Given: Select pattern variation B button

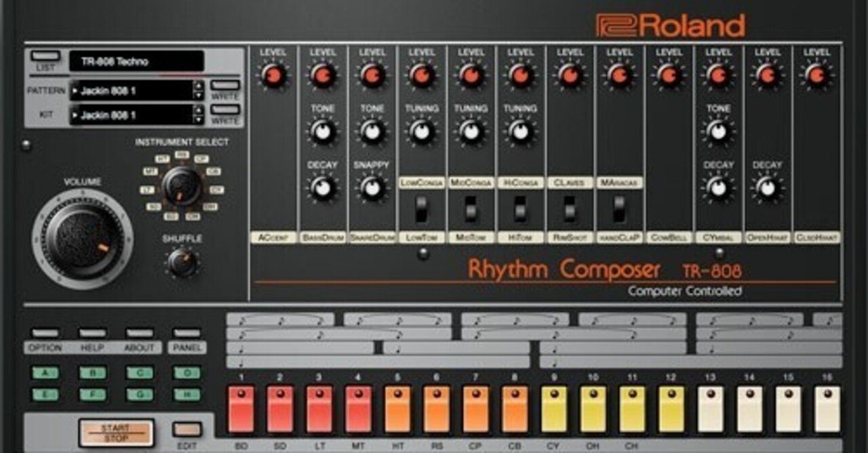Looking at the screenshot, I should click(x=93, y=373).
